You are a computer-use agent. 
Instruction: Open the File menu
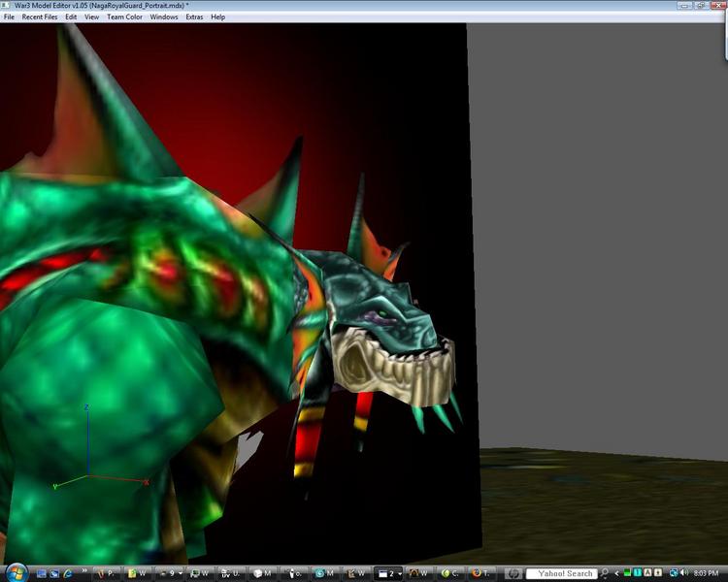(9, 17)
